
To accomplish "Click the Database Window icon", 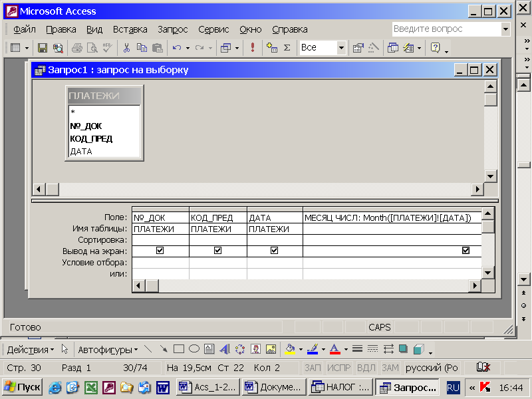I will click(393, 48).
